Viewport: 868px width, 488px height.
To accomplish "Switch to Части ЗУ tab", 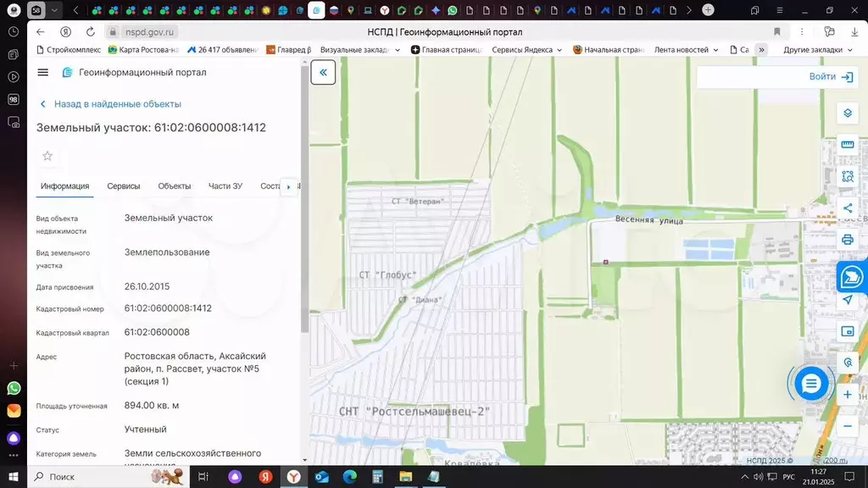I will tap(225, 186).
